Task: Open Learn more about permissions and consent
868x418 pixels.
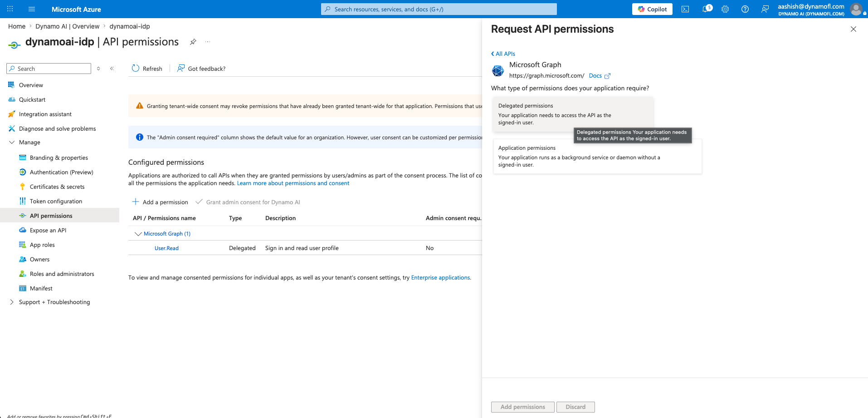Action: tap(293, 183)
